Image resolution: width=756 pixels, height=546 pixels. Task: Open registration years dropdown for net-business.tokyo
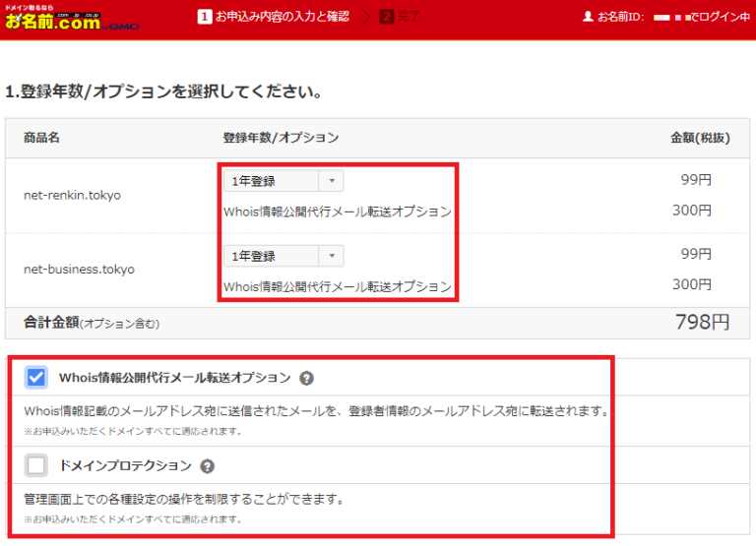[x=283, y=256]
